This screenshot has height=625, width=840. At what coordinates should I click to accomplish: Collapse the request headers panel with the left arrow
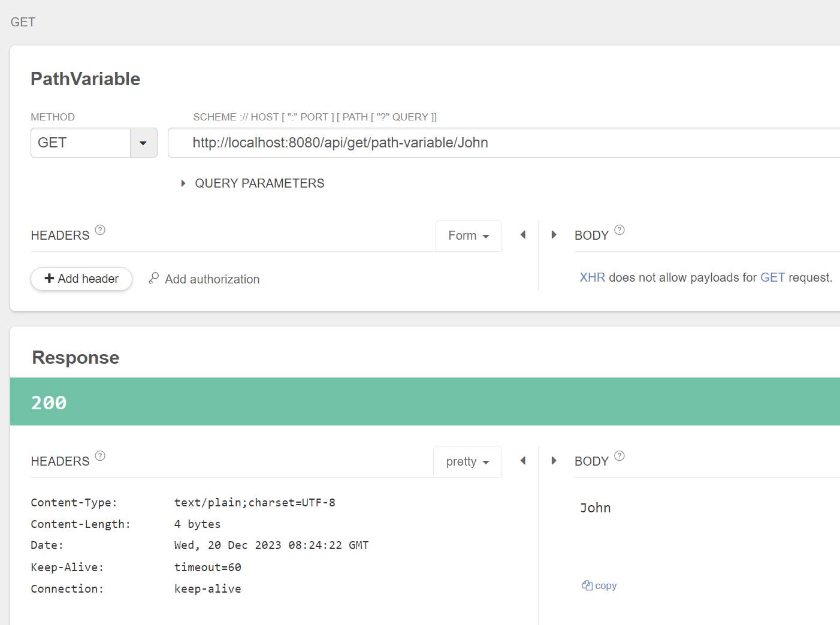(x=522, y=234)
